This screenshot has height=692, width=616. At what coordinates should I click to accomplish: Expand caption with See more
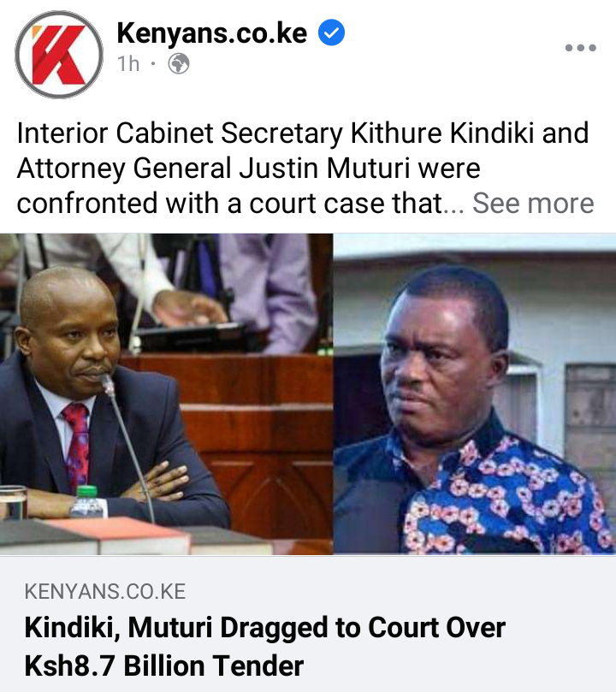point(533,204)
